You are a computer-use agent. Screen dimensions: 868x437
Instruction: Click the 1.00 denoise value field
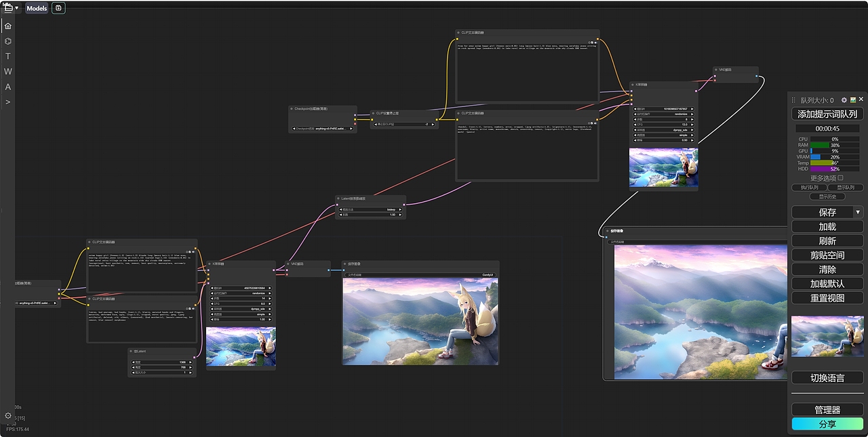coord(241,320)
